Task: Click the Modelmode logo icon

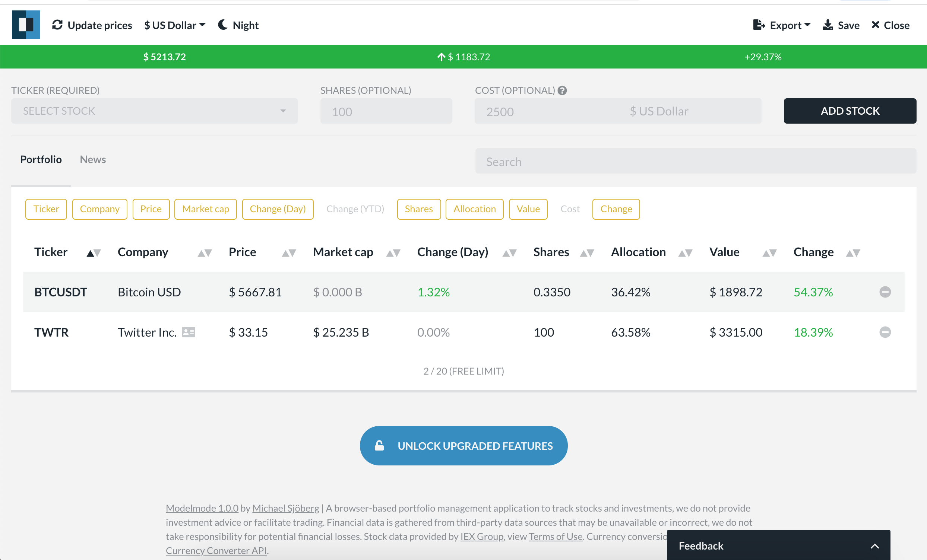Action: [26, 25]
